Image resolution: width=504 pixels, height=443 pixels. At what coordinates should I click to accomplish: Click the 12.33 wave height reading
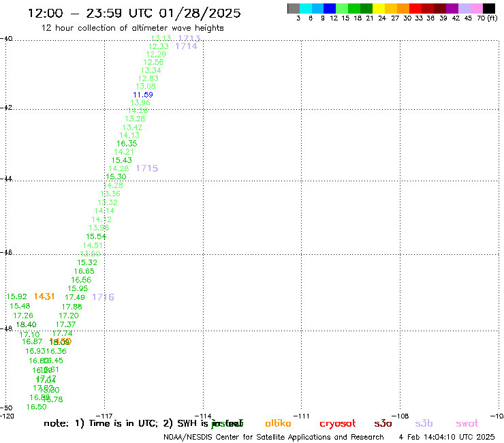(x=158, y=46)
